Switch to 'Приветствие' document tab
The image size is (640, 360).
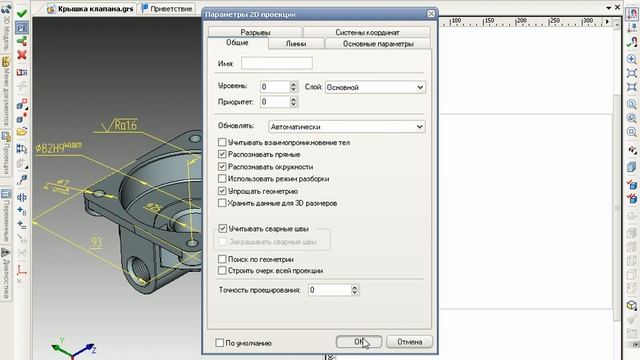point(167,9)
